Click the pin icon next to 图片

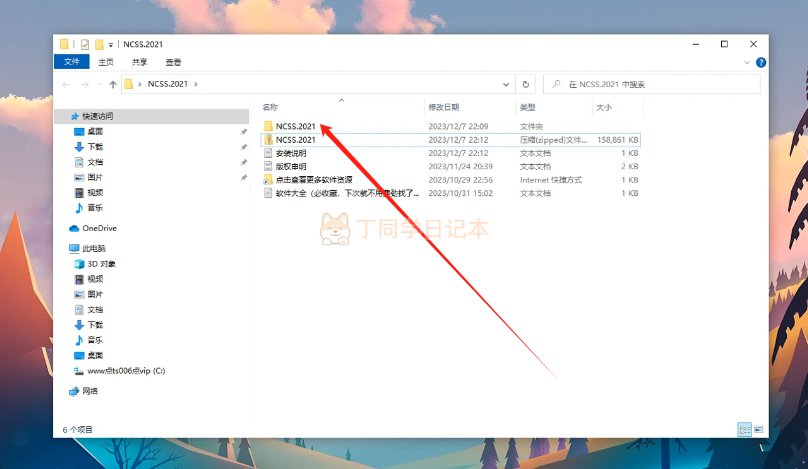click(x=243, y=178)
